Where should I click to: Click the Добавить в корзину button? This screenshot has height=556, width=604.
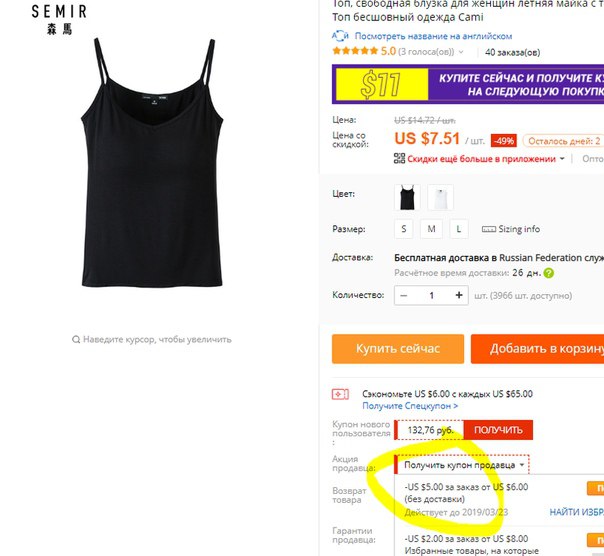pyautogui.click(x=537, y=349)
